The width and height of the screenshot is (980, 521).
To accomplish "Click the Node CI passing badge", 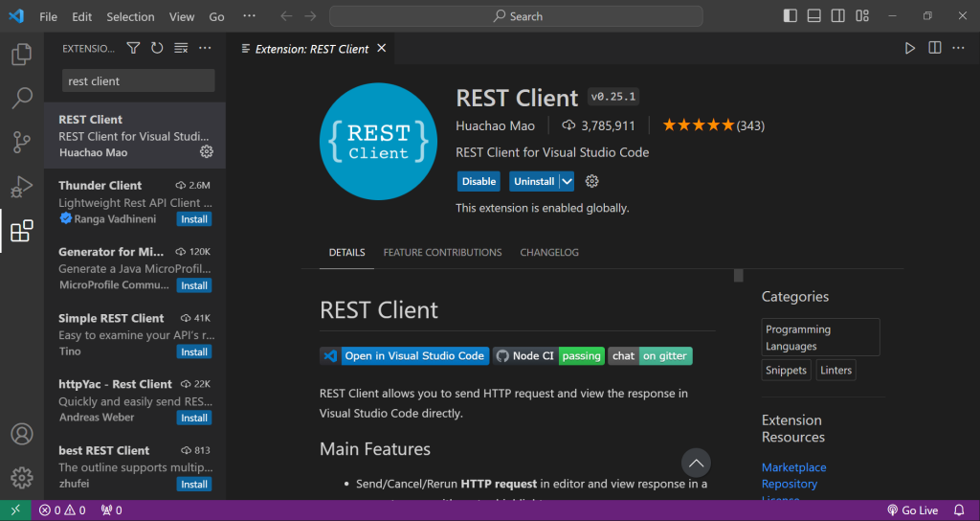I will click(548, 356).
